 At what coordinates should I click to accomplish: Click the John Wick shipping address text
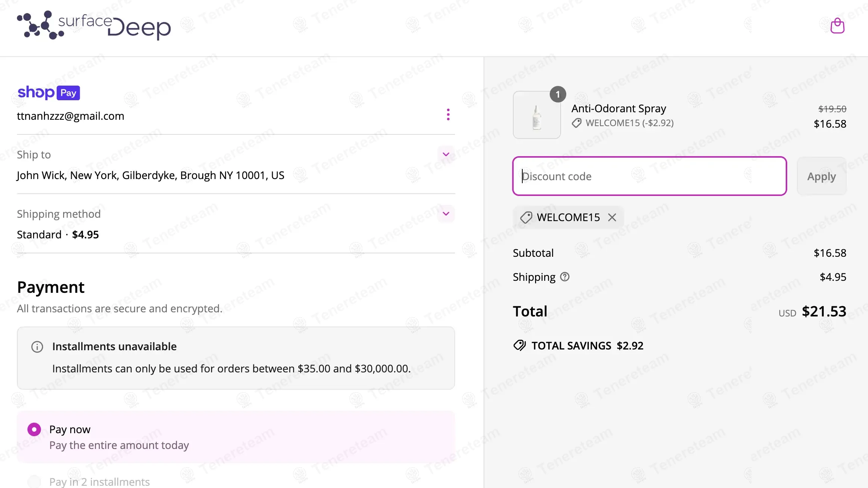coord(150,175)
